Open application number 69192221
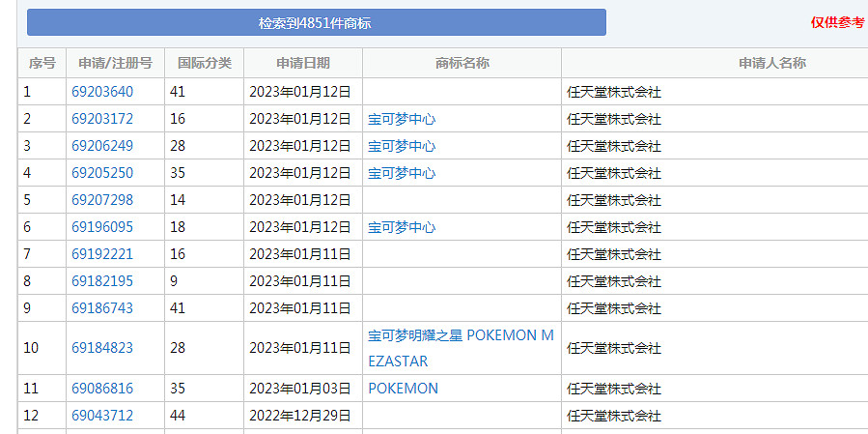 (102, 254)
